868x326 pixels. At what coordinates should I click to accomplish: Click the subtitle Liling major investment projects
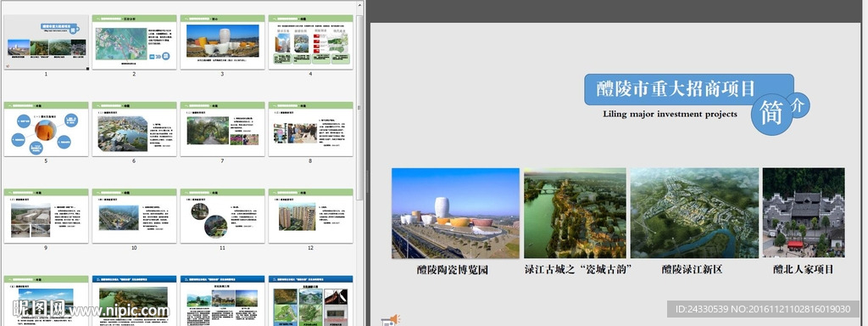click(670, 115)
